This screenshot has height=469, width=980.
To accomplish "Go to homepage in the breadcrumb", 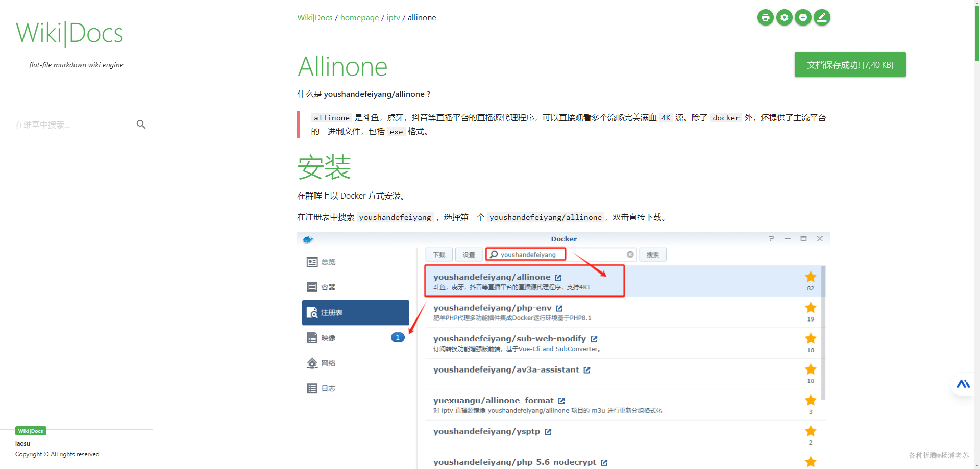I will [x=359, y=17].
